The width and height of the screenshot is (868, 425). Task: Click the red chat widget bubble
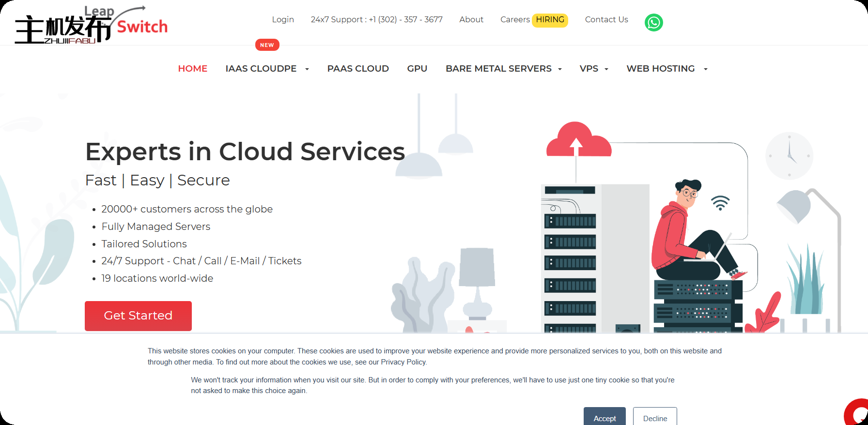click(858, 413)
